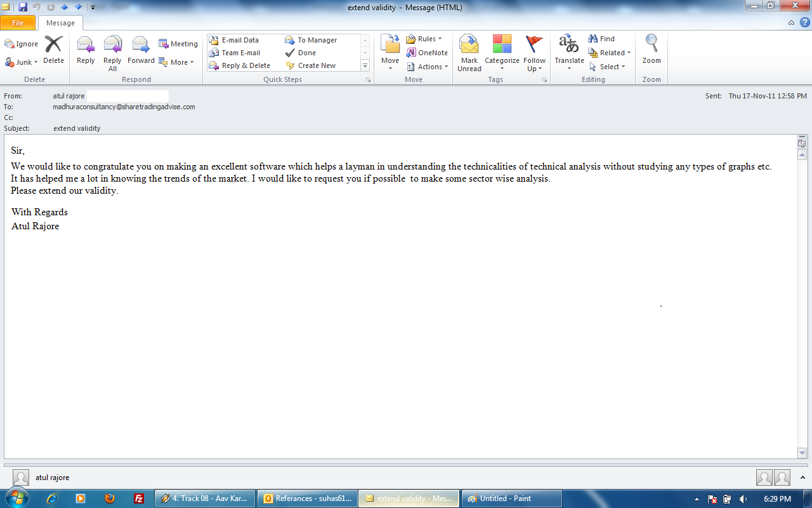The width and height of the screenshot is (812, 508).
Task: Open the File tab
Action: tap(18, 23)
